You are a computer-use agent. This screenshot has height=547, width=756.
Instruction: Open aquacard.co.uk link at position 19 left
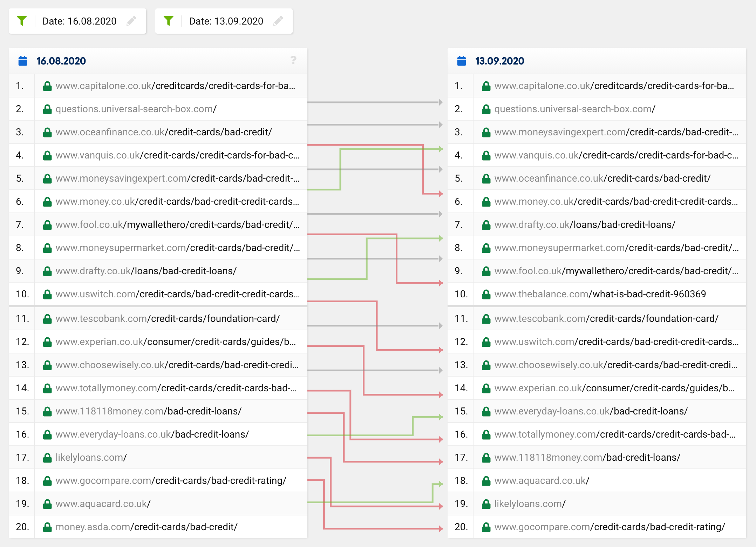point(103,504)
